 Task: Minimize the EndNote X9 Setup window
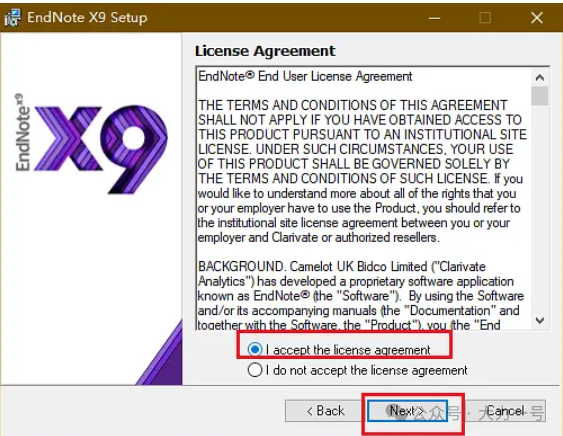[x=434, y=18]
